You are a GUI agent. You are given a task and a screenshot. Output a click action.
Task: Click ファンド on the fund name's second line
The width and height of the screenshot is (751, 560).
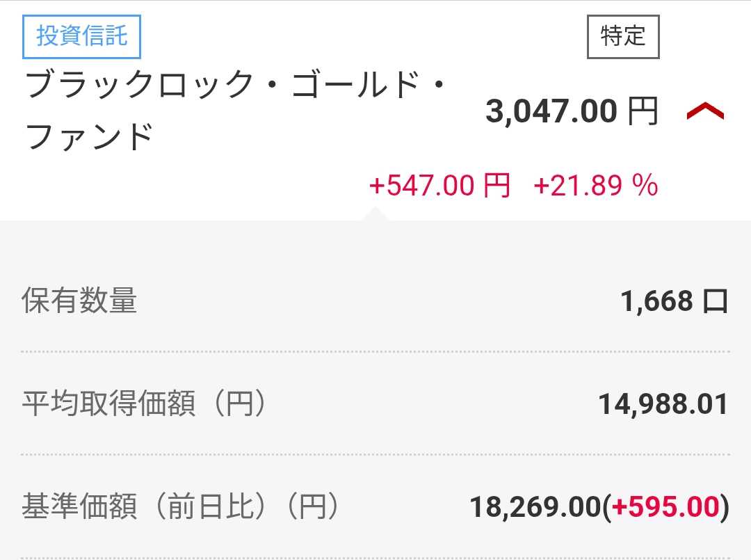tap(89, 136)
